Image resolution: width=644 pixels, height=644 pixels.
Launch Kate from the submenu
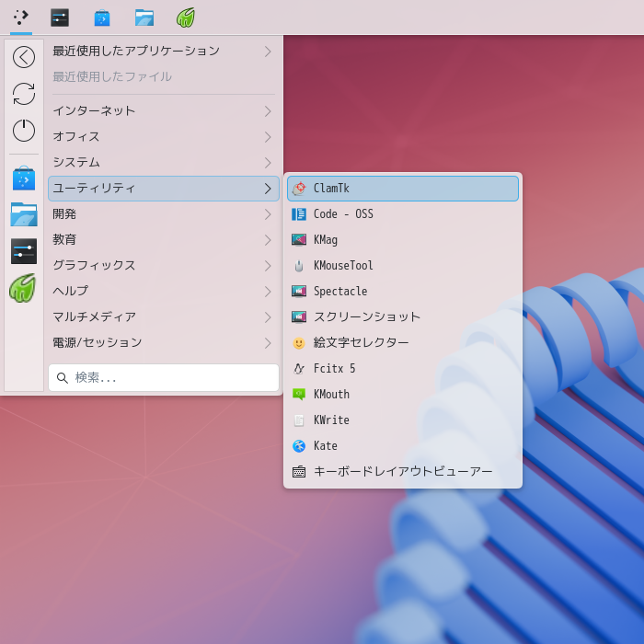pos(403,445)
